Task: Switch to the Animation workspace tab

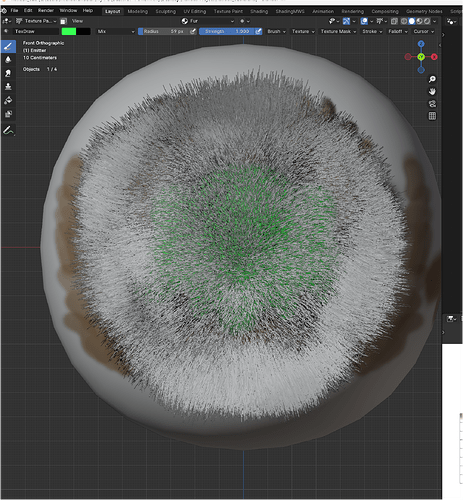Action: (x=323, y=11)
